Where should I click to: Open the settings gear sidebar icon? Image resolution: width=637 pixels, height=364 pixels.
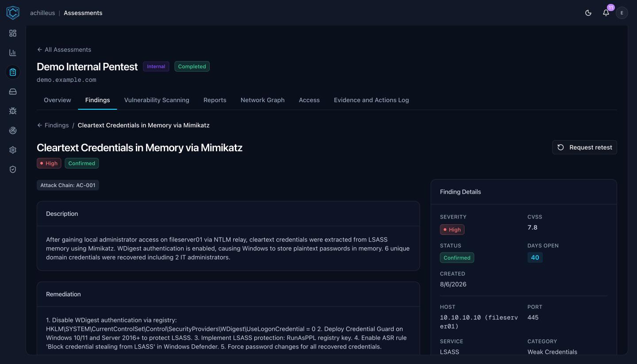[13, 150]
